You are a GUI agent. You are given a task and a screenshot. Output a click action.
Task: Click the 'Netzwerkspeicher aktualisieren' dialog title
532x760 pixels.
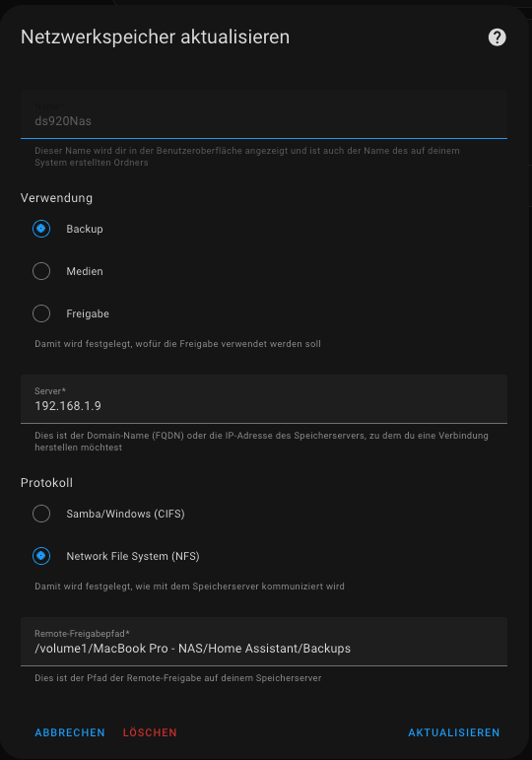pos(155,37)
